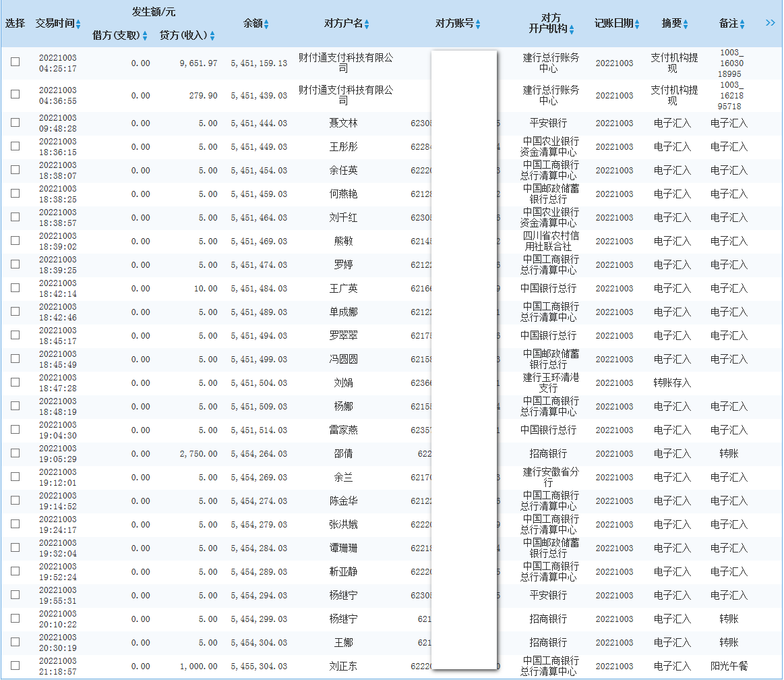Tick checkbox for 谭珊珊 row
Image resolution: width=784 pixels, height=680 pixels.
[16, 547]
